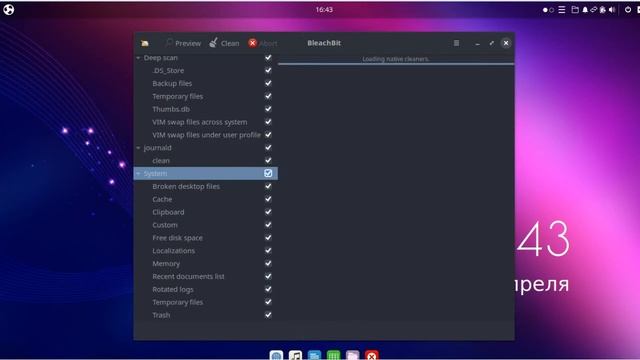Disable the Memory checkbox
Screen dimensions: 640x360
(268, 263)
